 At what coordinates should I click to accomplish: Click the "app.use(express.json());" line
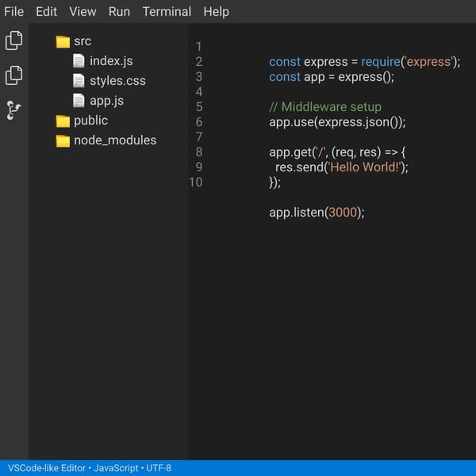coord(337,122)
